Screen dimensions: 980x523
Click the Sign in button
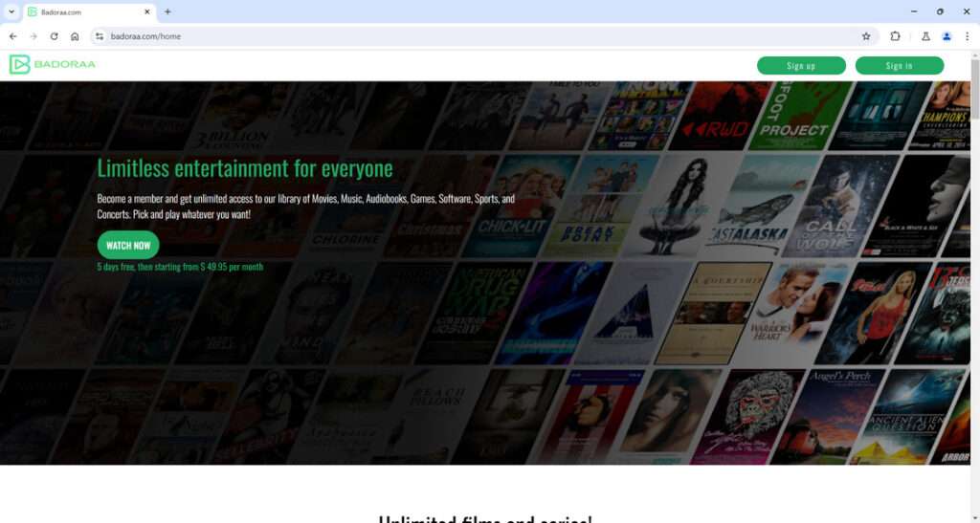pyautogui.click(x=900, y=66)
